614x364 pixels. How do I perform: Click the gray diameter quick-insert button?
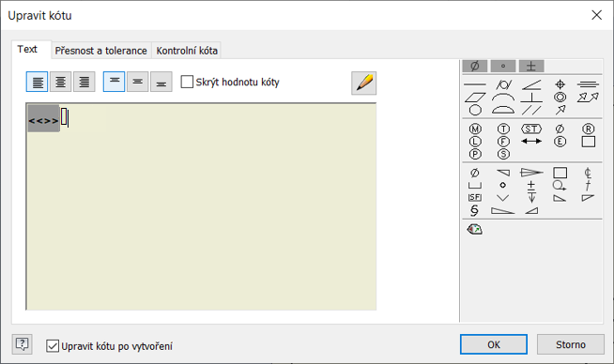point(475,67)
